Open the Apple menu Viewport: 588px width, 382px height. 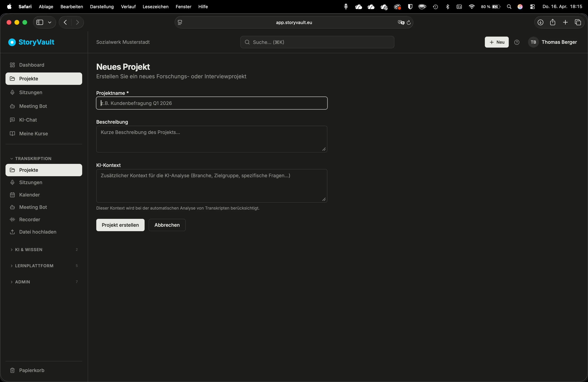9,7
